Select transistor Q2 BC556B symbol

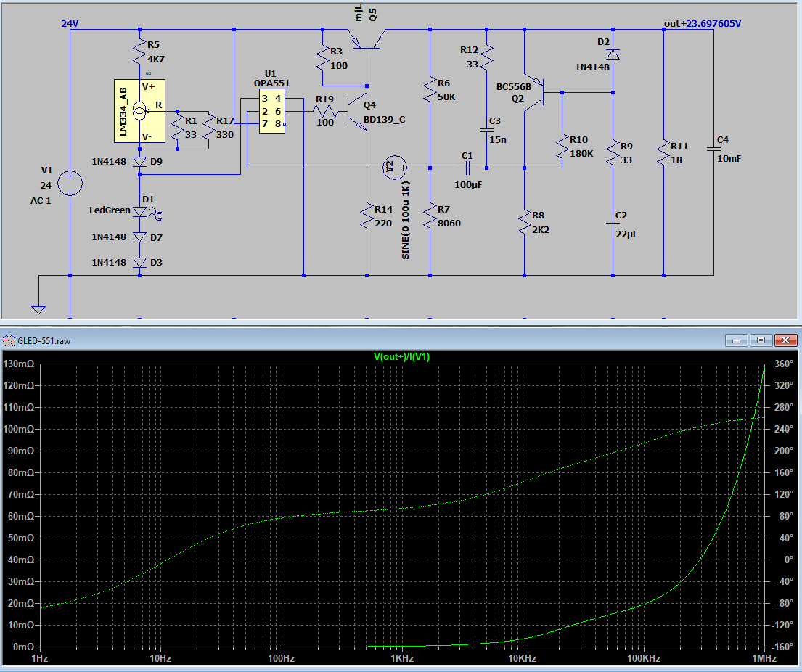pos(534,93)
